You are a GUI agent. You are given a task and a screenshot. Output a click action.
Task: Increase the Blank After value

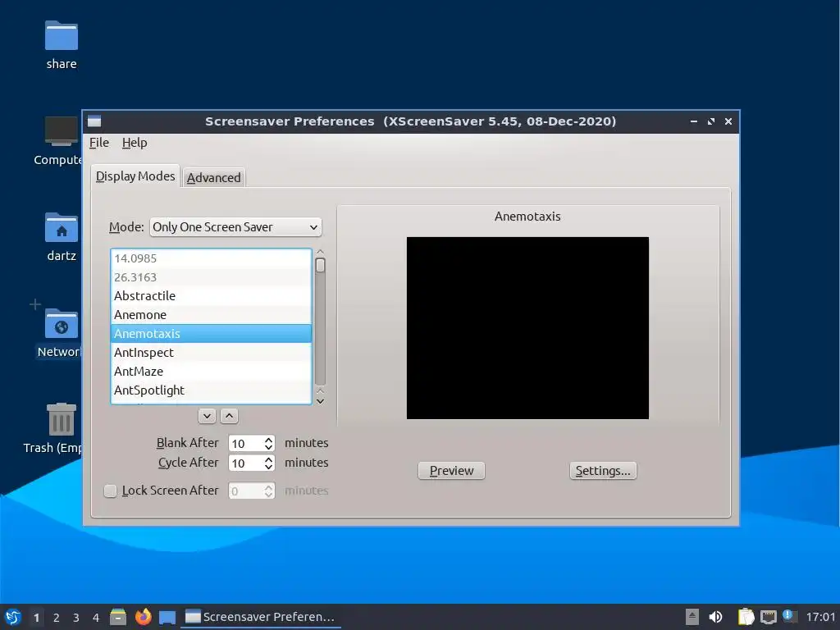[x=269, y=440]
